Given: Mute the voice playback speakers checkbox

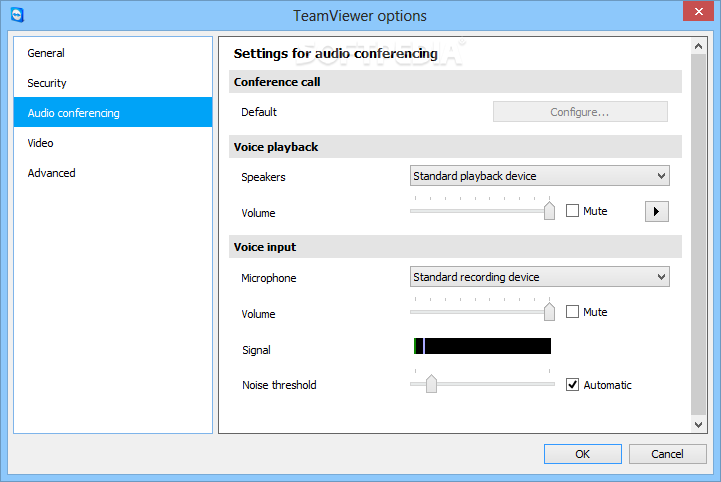Looking at the screenshot, I should (572, 211).
